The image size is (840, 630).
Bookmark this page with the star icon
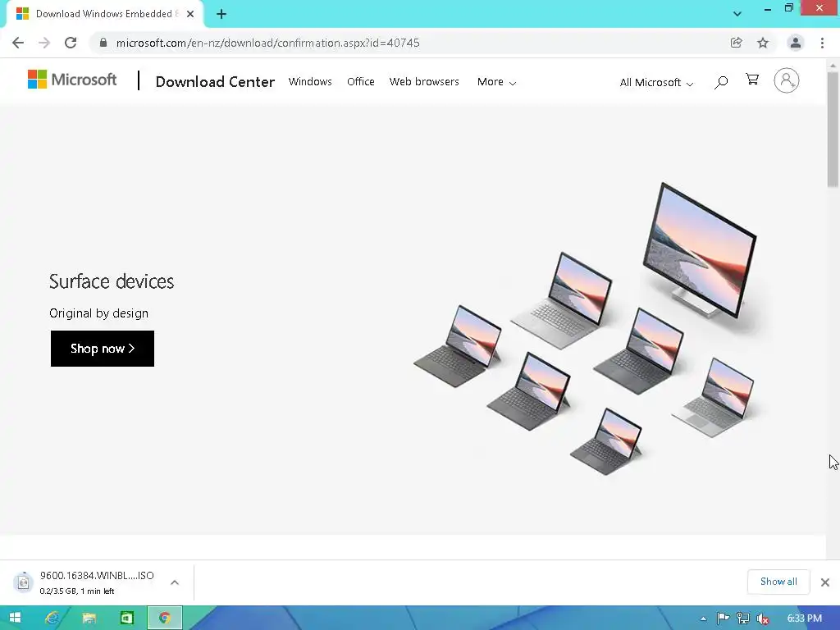[763, 43]
